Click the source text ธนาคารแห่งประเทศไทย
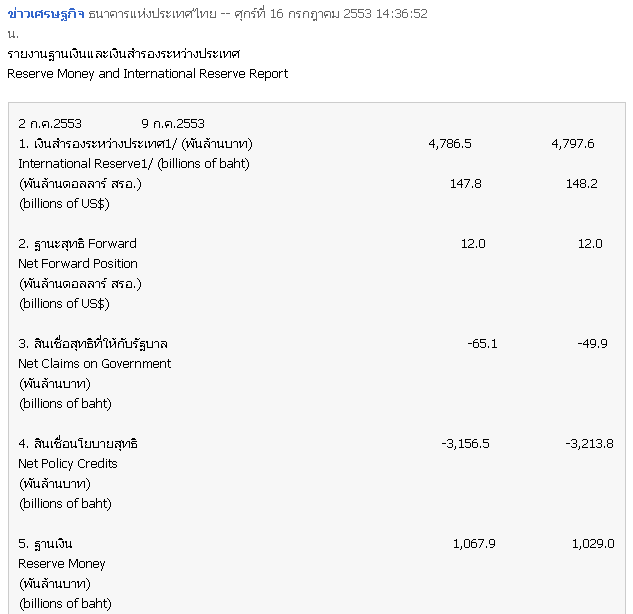 tap(153, 14)
